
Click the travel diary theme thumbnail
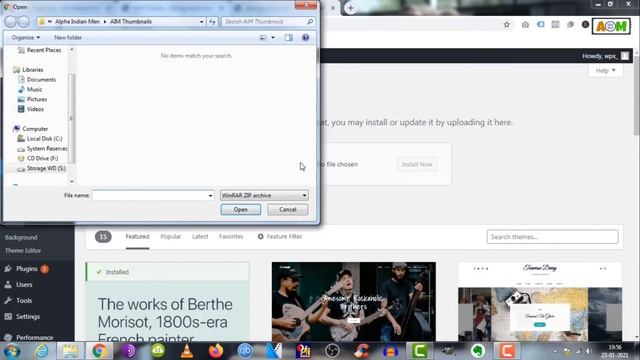point(540,302)
